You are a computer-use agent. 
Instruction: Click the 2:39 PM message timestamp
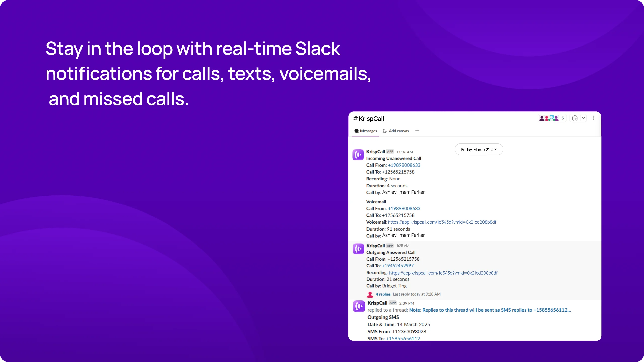(407, 303)
